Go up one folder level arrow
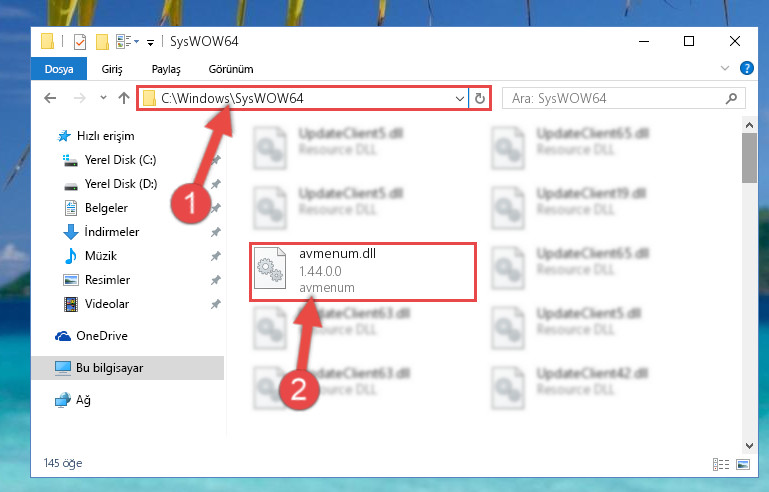The image size is (769, 492). click(x=124, y=98)
